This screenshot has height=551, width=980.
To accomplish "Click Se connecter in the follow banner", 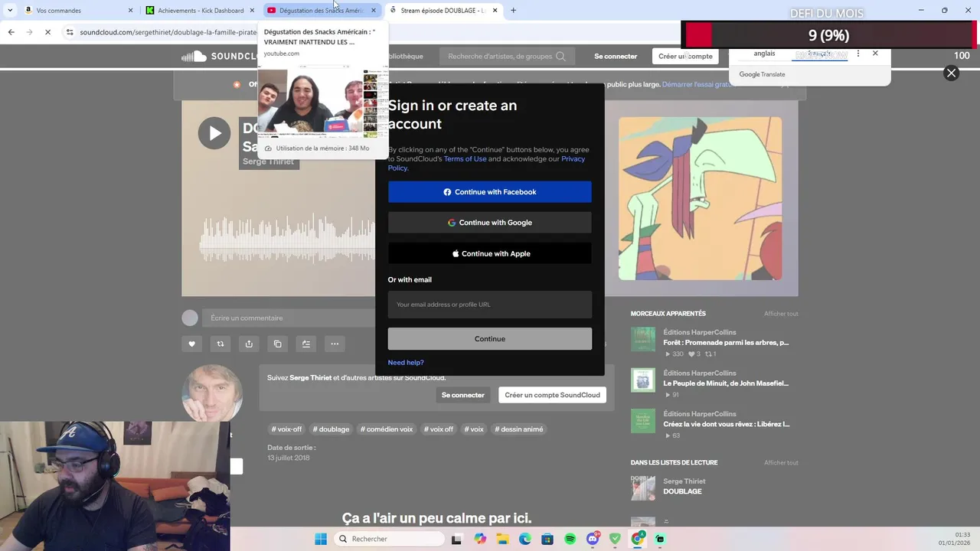I will tap(462, 395).
